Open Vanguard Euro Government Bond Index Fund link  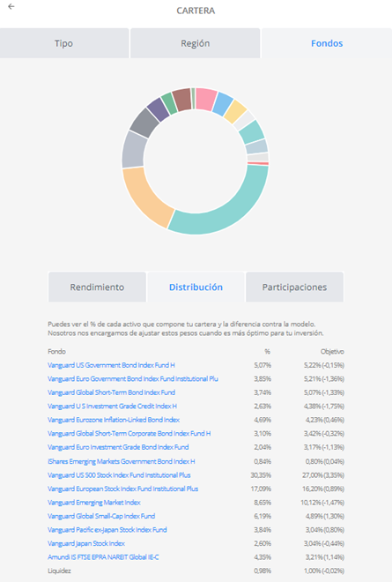click(133, 379)
